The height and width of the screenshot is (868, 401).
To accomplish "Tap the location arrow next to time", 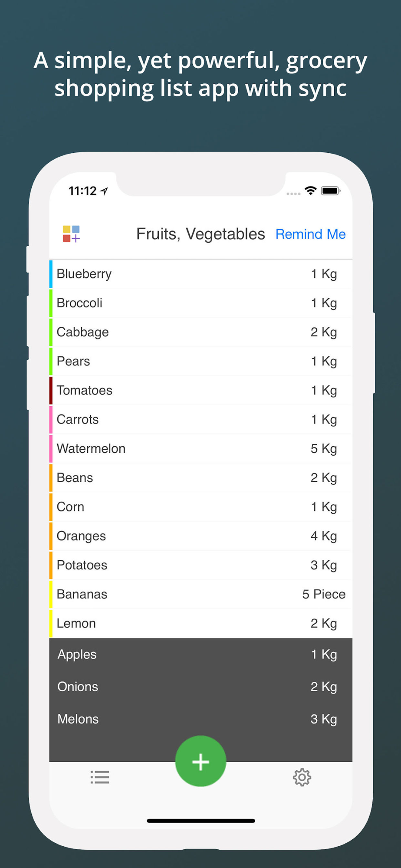I will point(104,191).
